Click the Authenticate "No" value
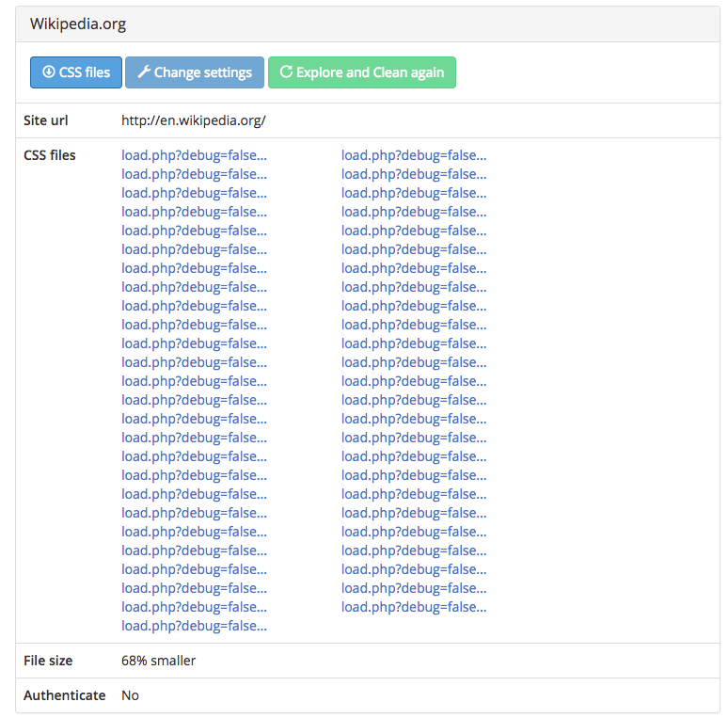This screenshot has width=728, height=718. point(130,695)
